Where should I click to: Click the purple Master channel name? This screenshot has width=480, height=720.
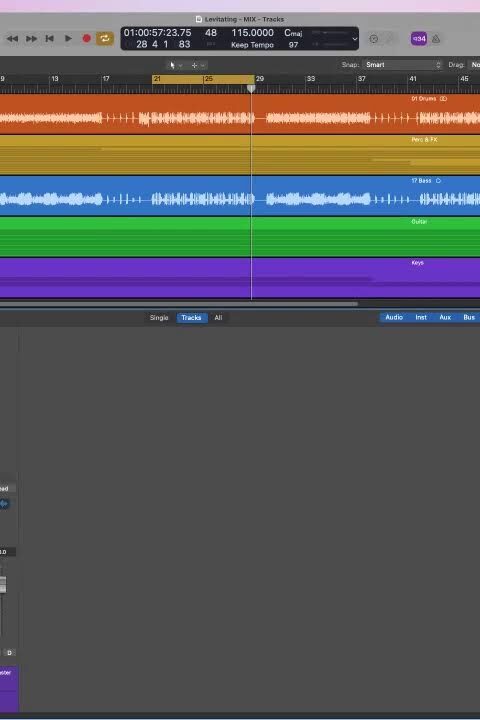click(7, 673)
